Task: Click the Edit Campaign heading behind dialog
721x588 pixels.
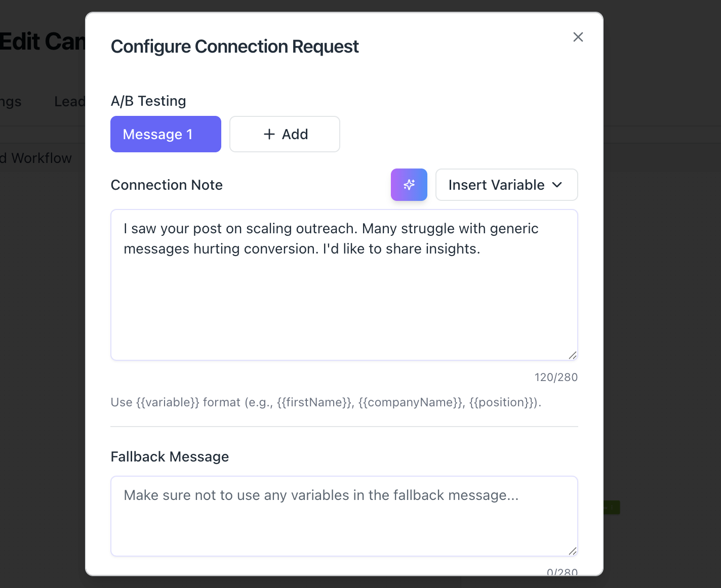Action: (x=43, y=41)
